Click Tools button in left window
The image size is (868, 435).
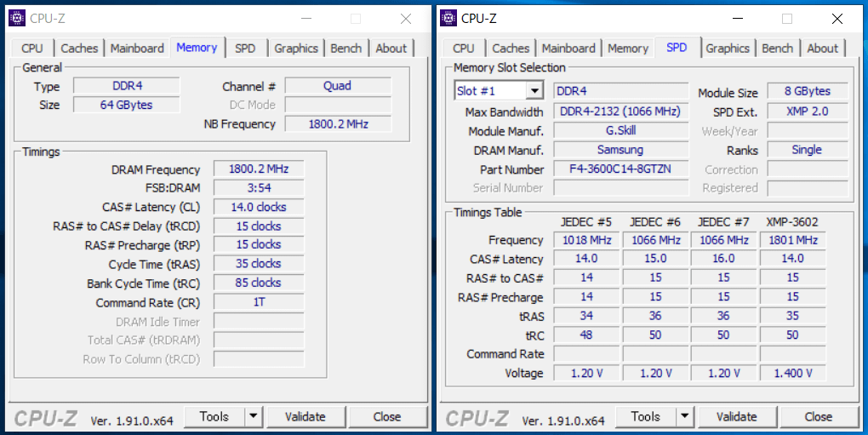214,417
